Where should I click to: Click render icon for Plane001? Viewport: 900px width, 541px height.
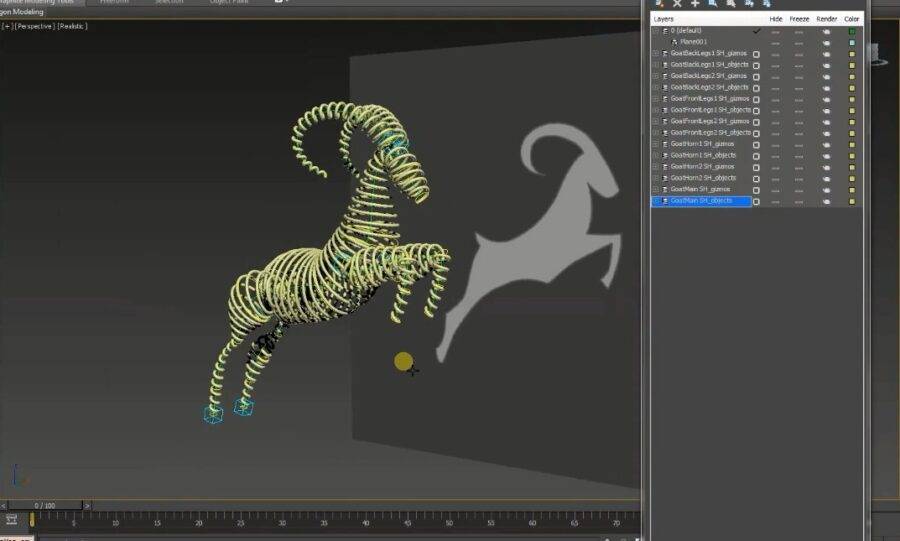tap(826, 42)
